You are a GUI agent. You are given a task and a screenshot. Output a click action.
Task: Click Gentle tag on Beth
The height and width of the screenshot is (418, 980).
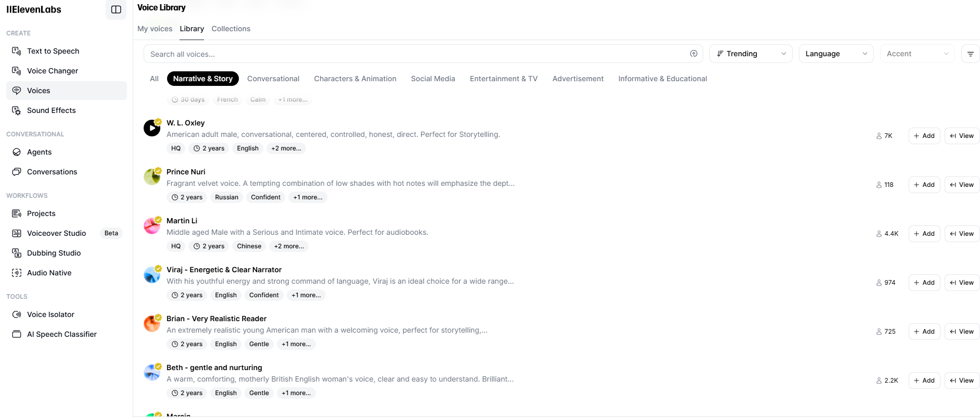click(259, 393)
